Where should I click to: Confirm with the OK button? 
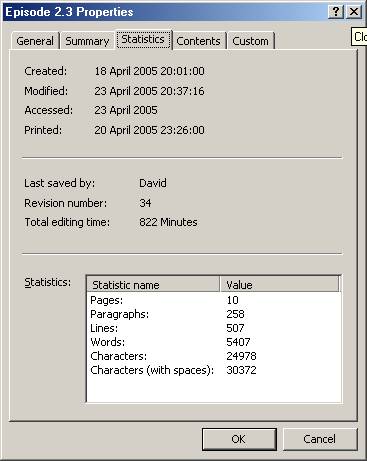(x=239, y=439)
